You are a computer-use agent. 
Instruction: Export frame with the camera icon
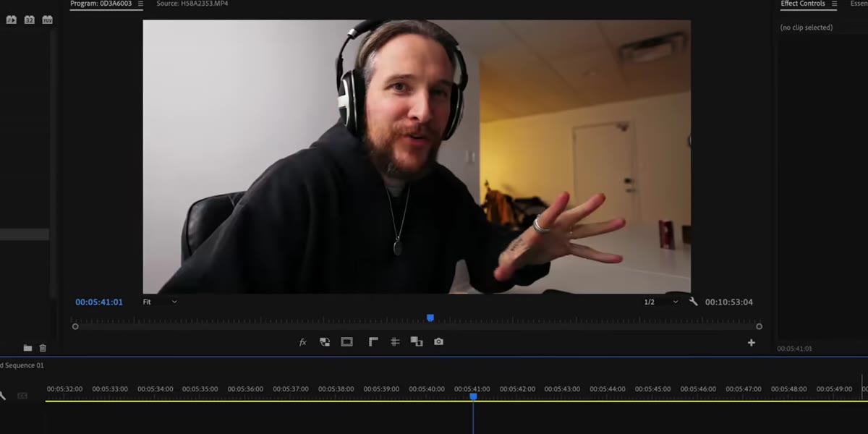click(438, 342)
